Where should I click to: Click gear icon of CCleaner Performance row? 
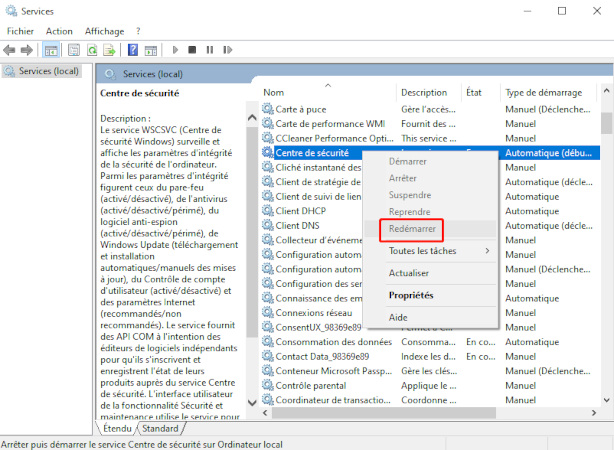pos(268,138)
